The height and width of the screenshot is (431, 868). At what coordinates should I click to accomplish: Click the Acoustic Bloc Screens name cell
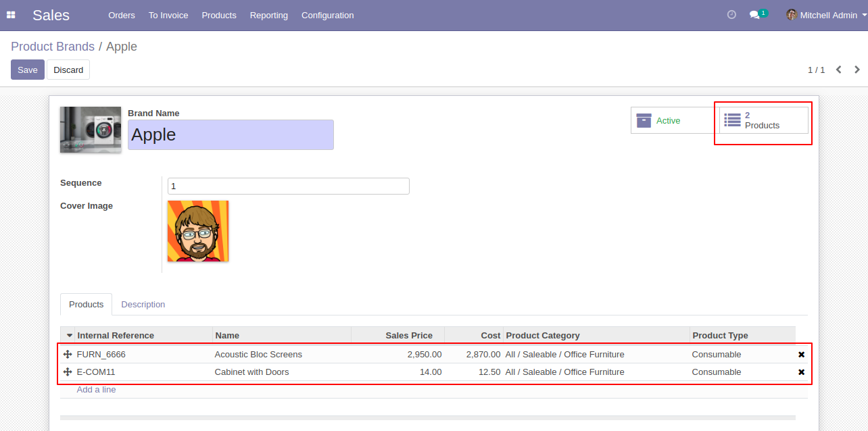tap(282, 354)
